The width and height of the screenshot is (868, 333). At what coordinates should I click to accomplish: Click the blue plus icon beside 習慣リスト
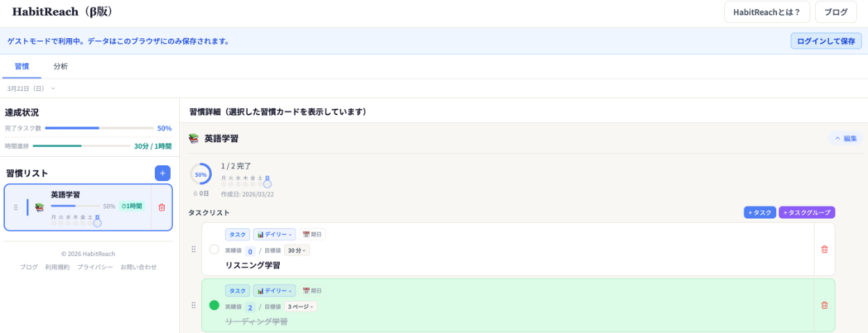coord(162,173)
